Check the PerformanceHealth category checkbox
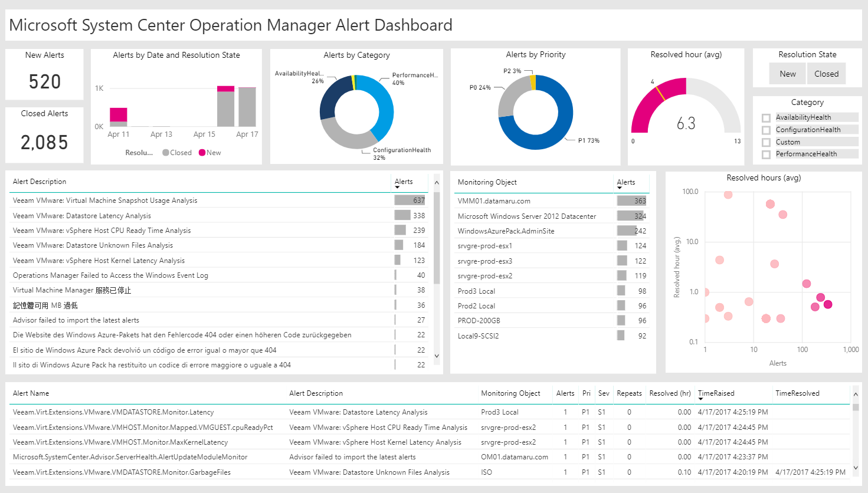 point(766,155)
